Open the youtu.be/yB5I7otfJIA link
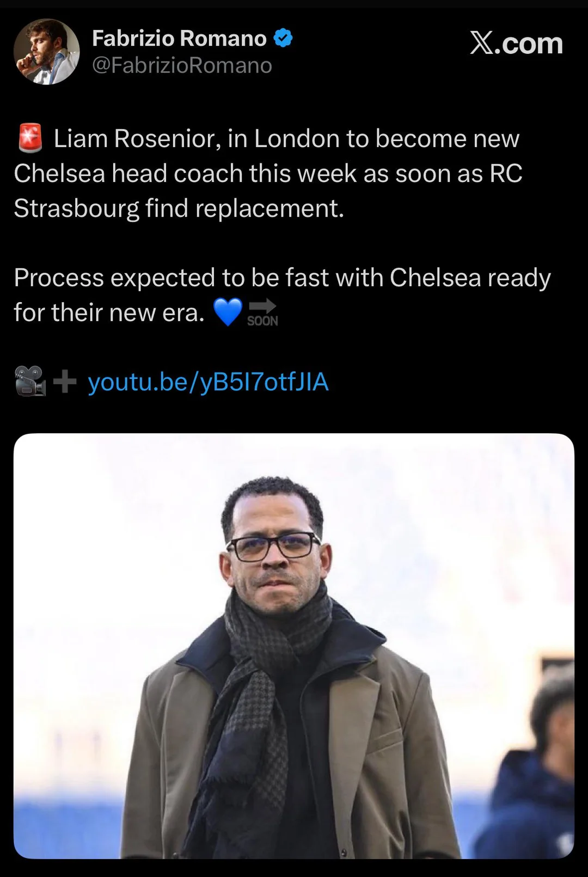 (x=208, y=382)
